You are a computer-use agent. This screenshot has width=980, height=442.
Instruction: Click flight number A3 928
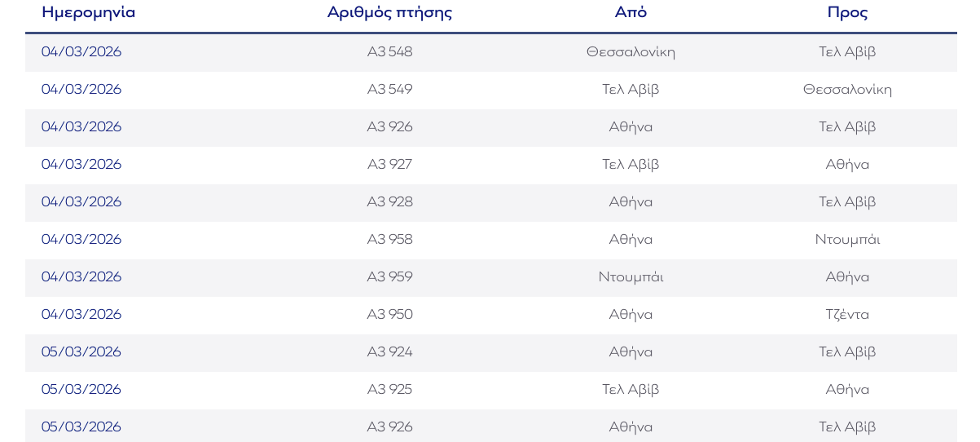point(389,202)
